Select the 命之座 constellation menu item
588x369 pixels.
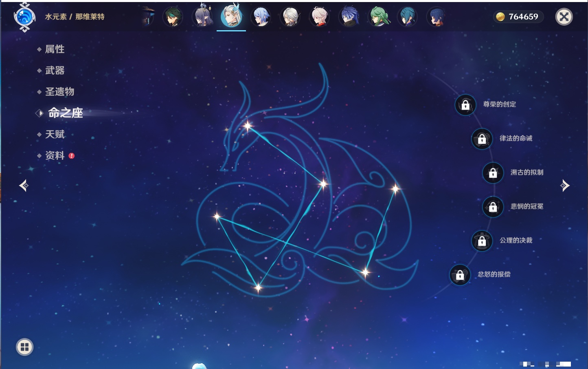(x=65, y=113)
